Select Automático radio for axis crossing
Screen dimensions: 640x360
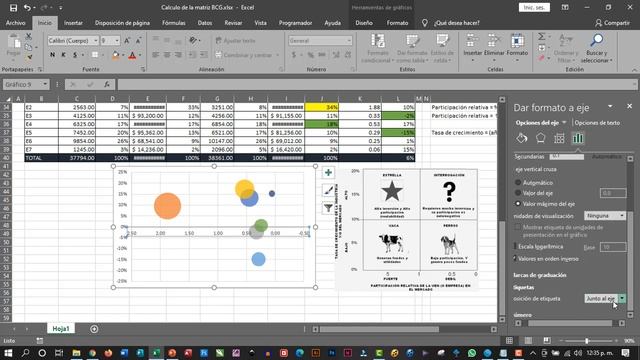pyautogui.click(x=518, y=182)
